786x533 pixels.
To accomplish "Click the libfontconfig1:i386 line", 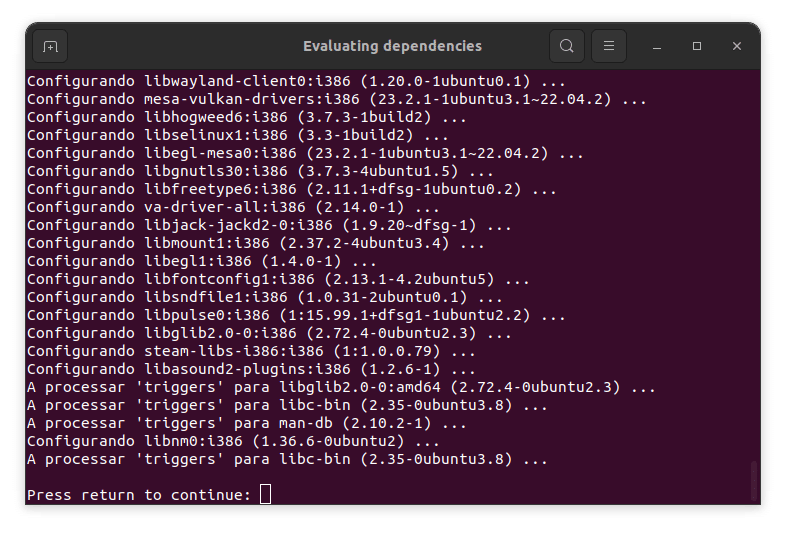I will [278, 279].
